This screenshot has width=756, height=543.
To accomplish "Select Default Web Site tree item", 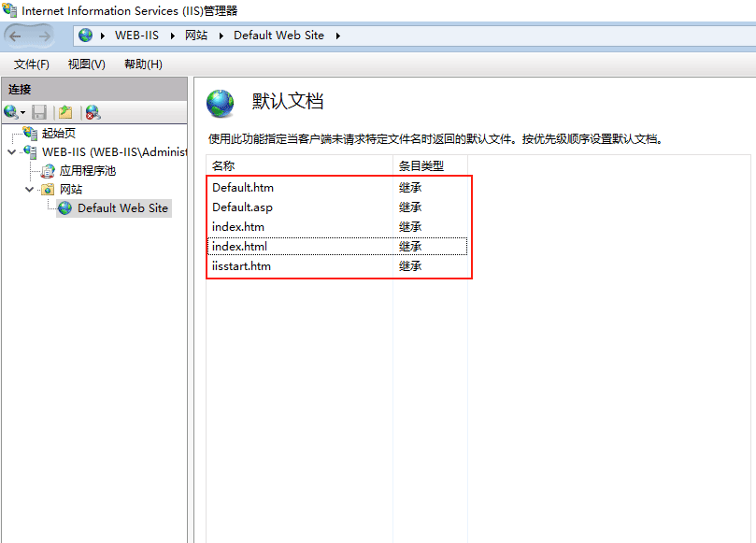I will pyautogui.click(x=122, y=208).
